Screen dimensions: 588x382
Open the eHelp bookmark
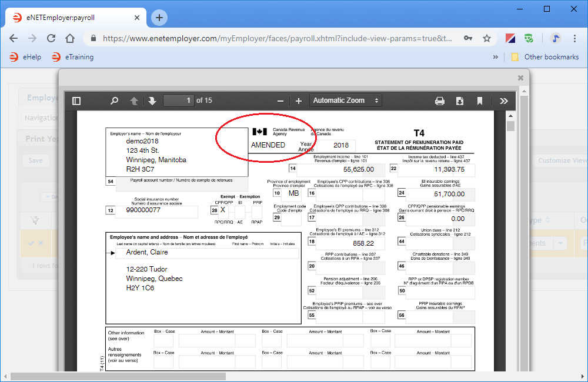point(26,57)
